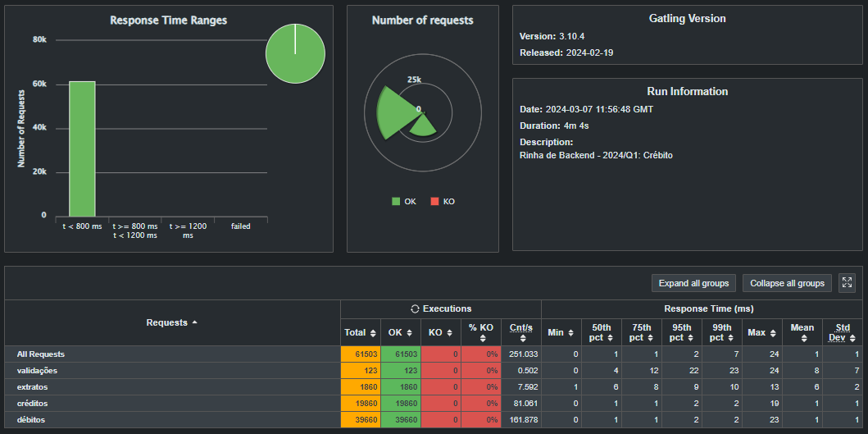Sort by 50th pct column arrows
The height and width of the screenshot is (434, 868).
pos(610,337)
